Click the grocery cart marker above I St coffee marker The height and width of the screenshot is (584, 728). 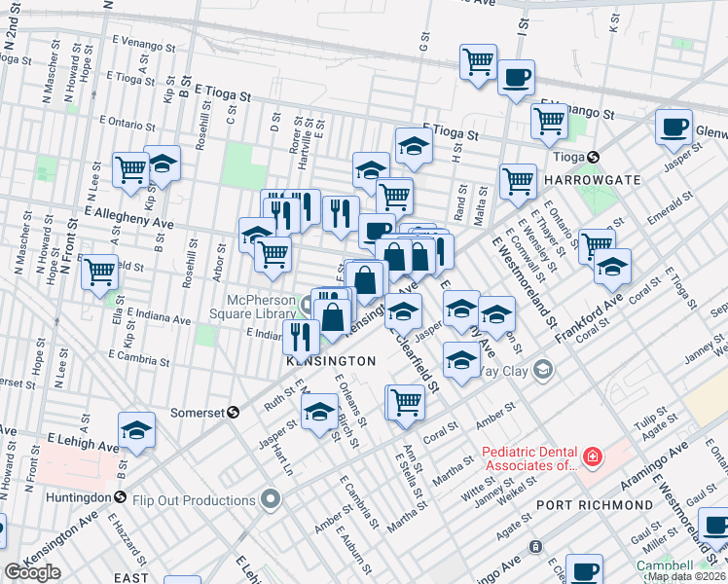click(x=478, y=61)
